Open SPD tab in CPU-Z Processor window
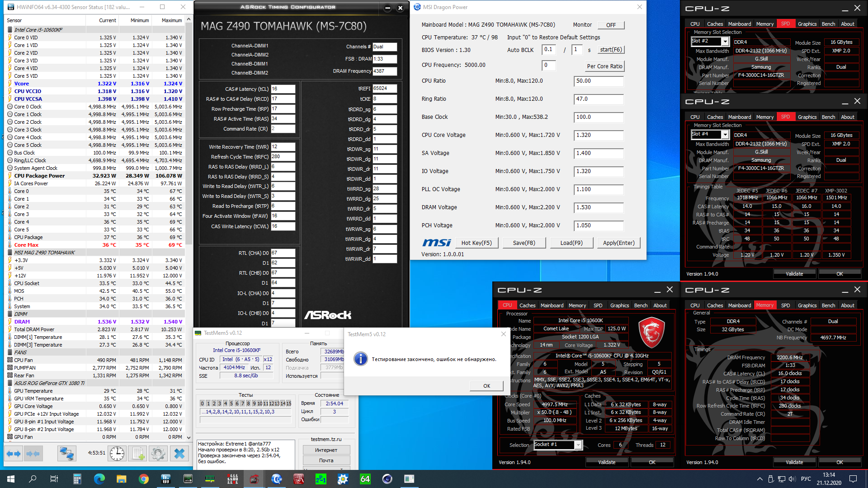 598,305
